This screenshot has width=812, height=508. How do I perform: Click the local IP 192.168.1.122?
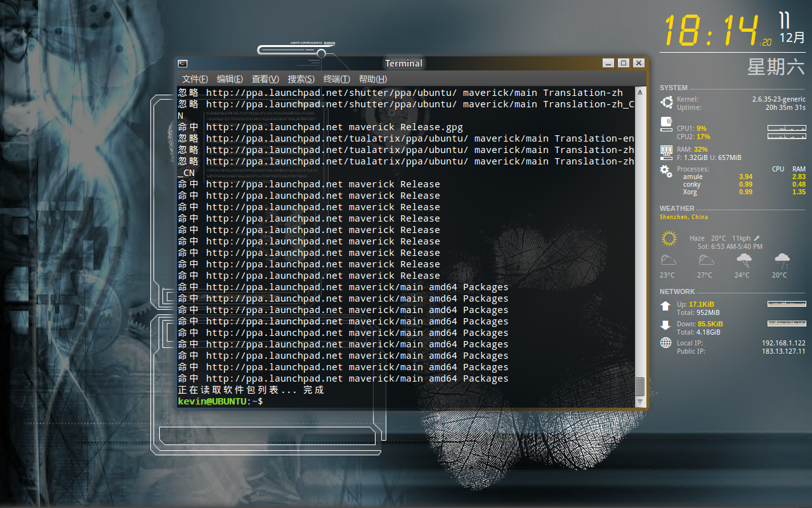(783, 344)
